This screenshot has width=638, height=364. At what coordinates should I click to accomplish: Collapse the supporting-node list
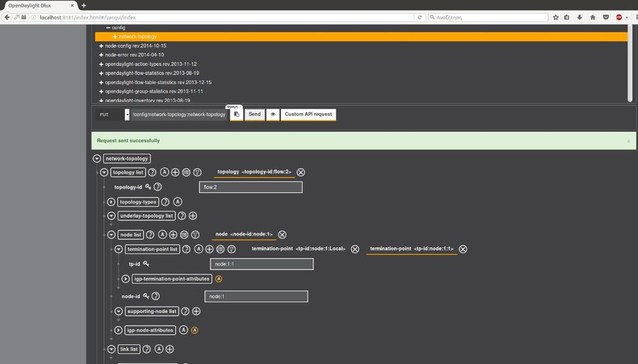pos(118,311)
